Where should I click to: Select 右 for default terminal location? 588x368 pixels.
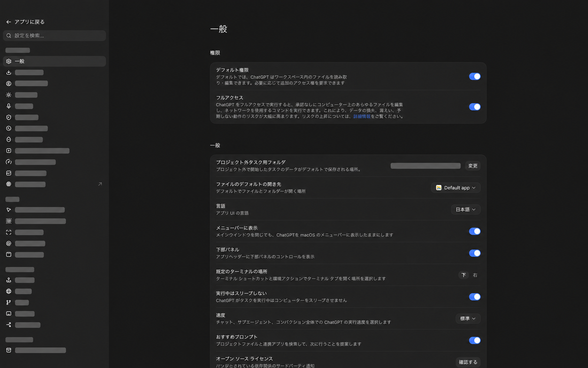pos(475,275)
